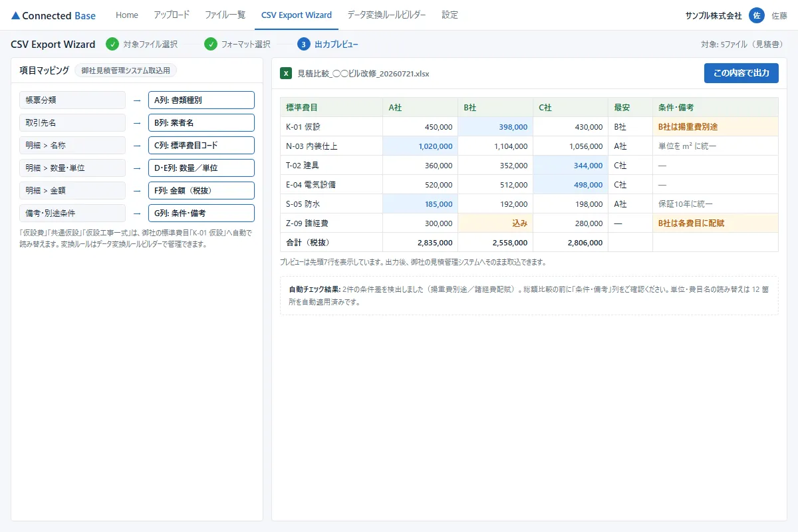Viewport: 798px width, 532px height.
Task: Click the C社 column header
Action: tap(571, 107)
